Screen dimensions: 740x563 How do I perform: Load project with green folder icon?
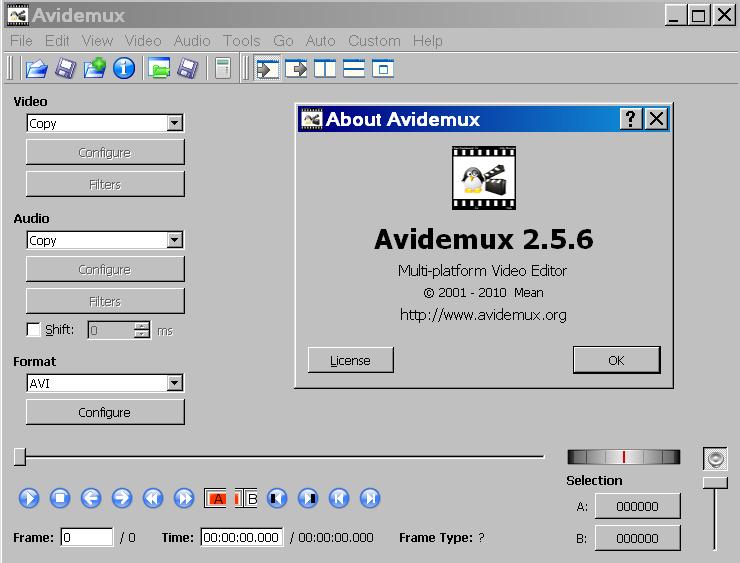(159, 69)
